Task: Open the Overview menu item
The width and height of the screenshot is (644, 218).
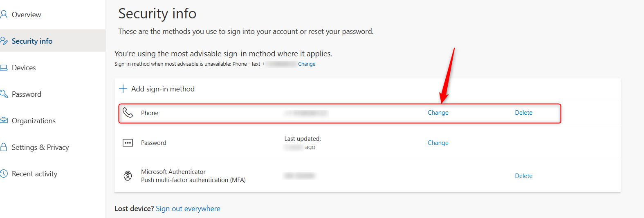Action: [26, 15]
